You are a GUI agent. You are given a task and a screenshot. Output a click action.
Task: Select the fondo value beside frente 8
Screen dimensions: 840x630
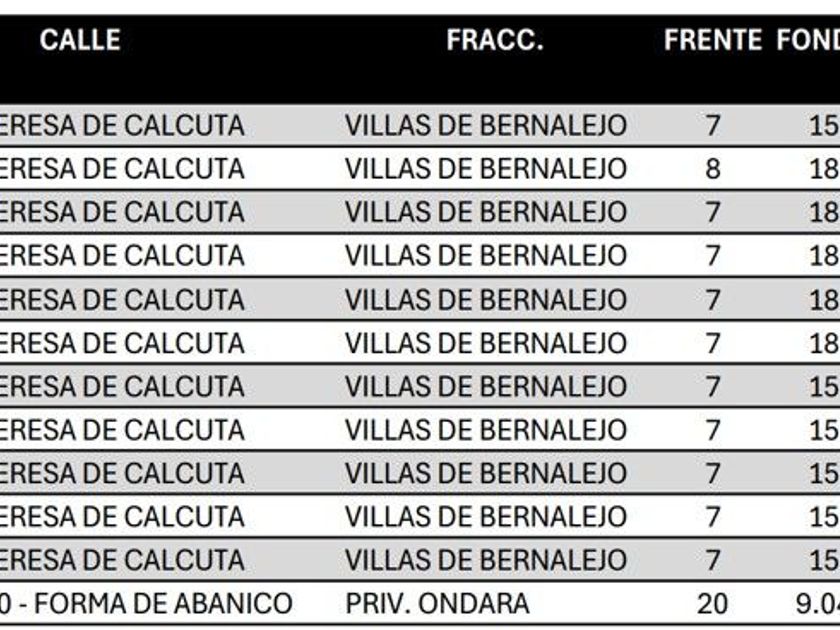point(823,169)
